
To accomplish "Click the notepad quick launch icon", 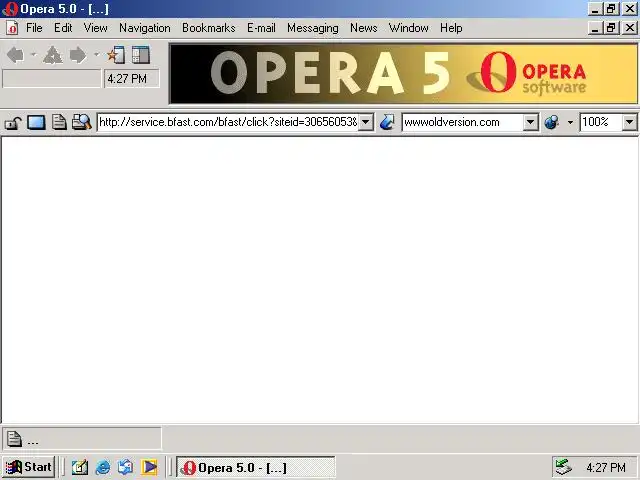I will click(80, 467).
